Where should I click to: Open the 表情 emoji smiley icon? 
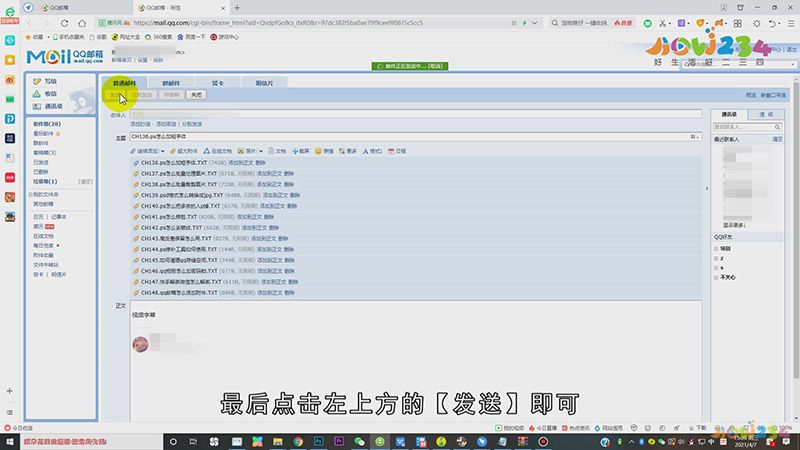pos(318,151)
